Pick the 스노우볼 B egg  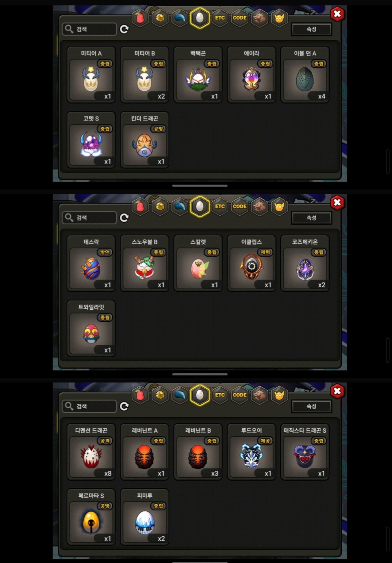(x=145, y=263)
